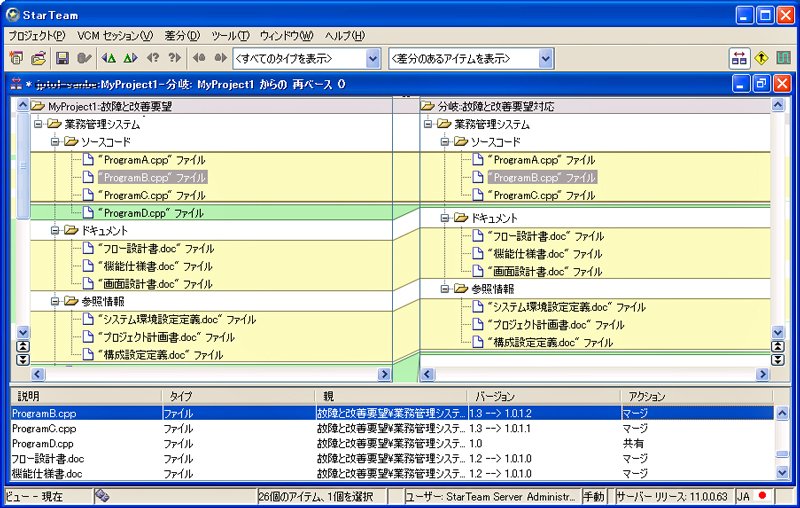Click the scroll-to-bottom double arrow in right pane
The image size is (800, 508).
pos(778,360)
